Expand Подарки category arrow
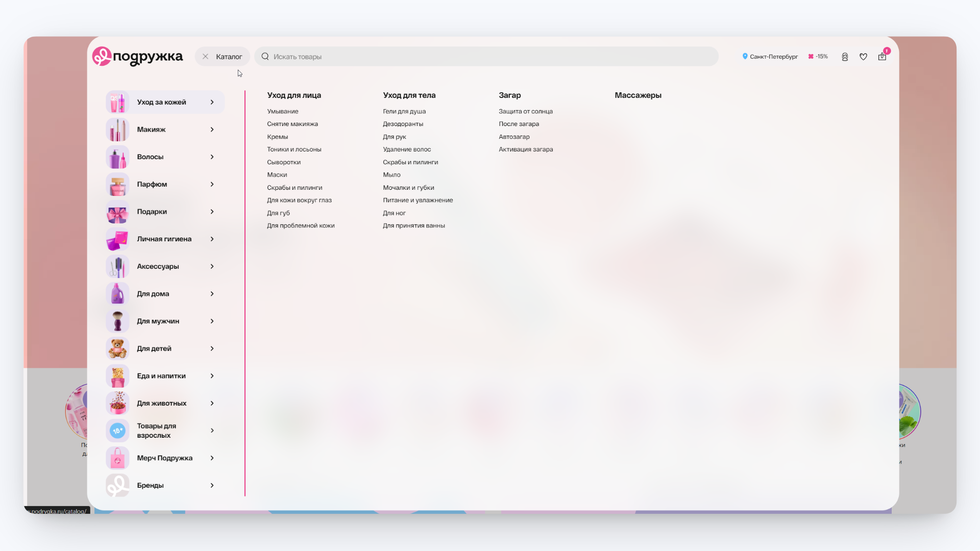The image size is (980, 551). 212,212
